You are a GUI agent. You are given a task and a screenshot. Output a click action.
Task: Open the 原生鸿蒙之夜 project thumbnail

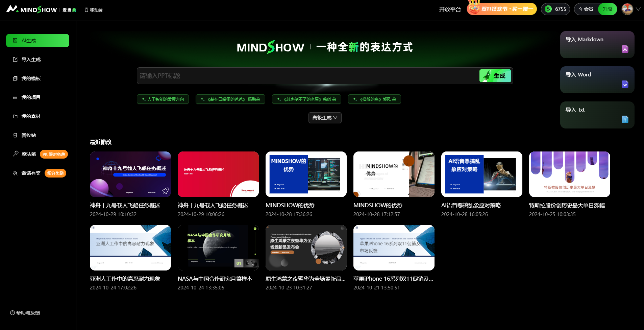click(x=306, y=247)
